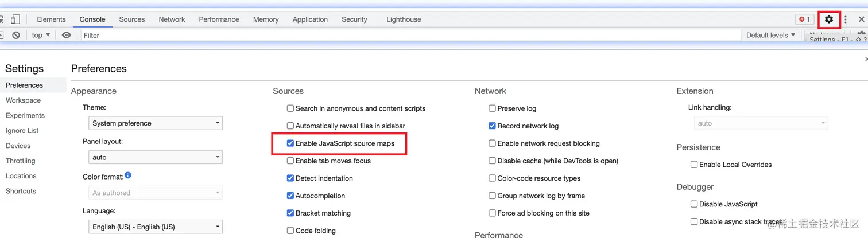
Task: Close DevTools with the X icon
Action: (x=861, y=19)
